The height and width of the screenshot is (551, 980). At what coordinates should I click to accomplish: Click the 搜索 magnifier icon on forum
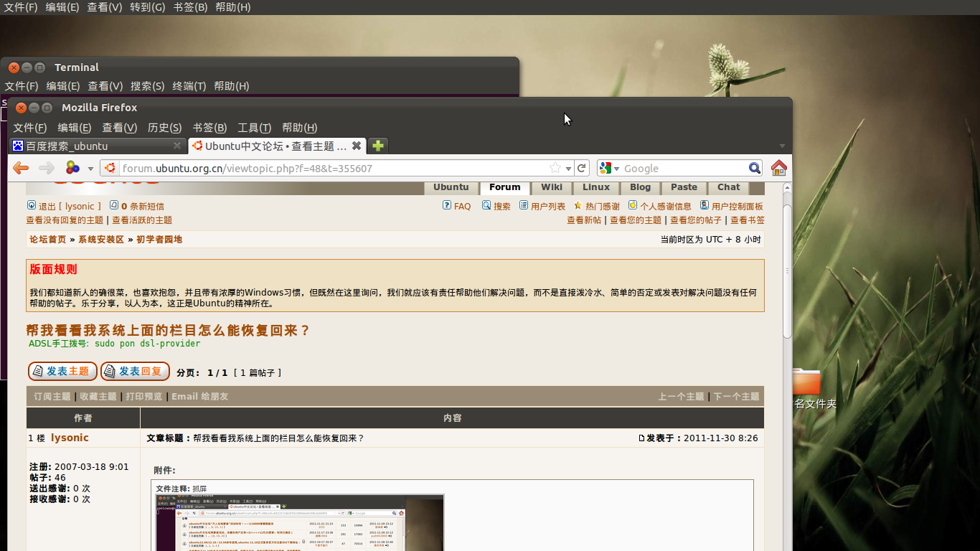click(486, 205)
